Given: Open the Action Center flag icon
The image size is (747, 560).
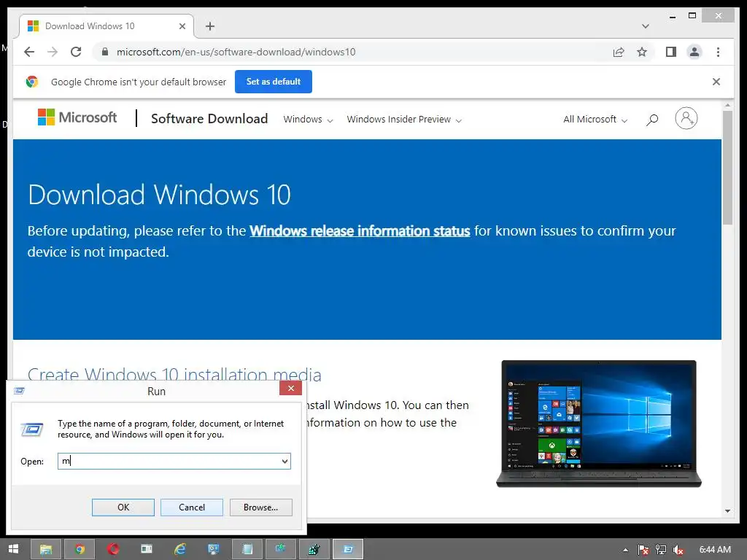Looking at the screenshot, I should point(643,550).
